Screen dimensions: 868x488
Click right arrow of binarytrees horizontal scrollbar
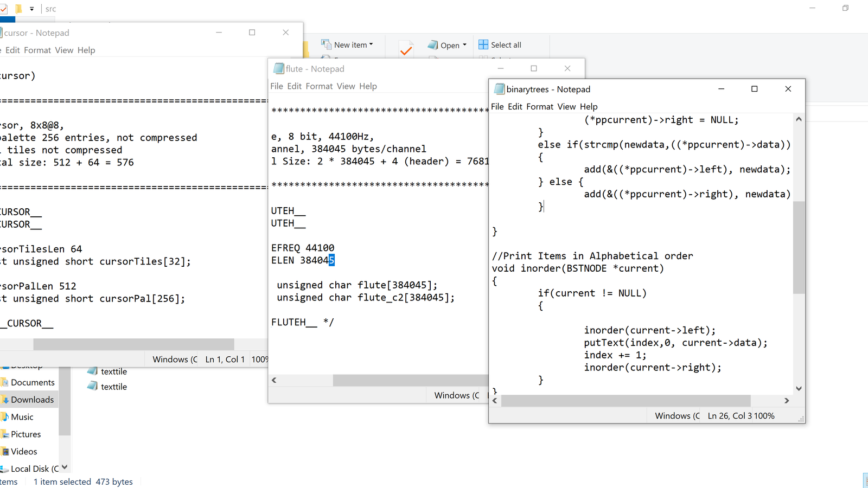[787, 401]
